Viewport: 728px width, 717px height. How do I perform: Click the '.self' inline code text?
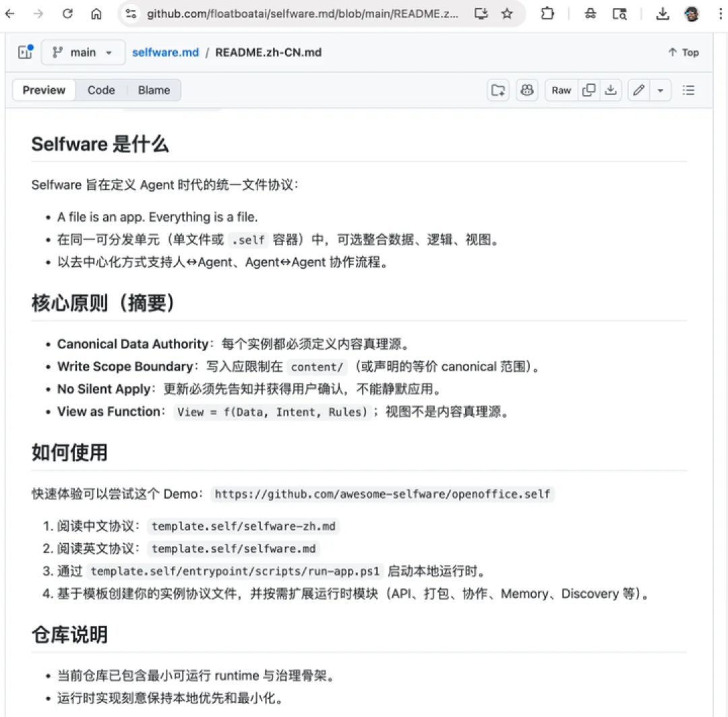tap(248, 240)
